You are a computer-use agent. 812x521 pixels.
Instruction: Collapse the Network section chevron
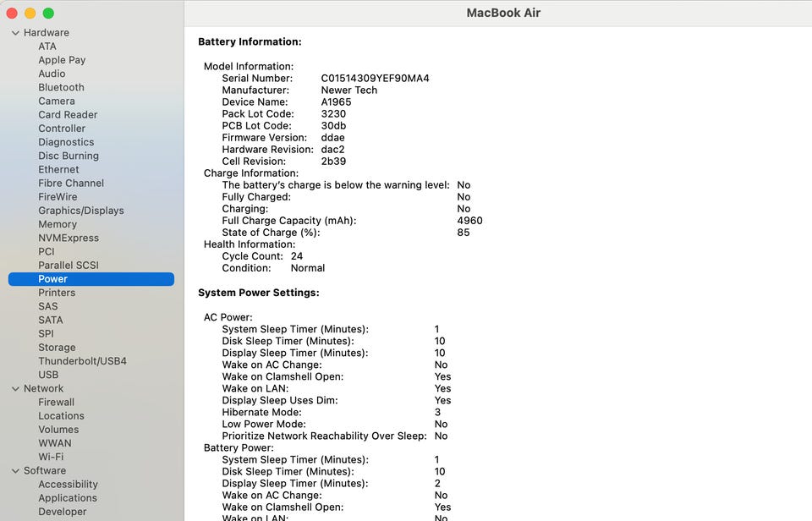15,388
